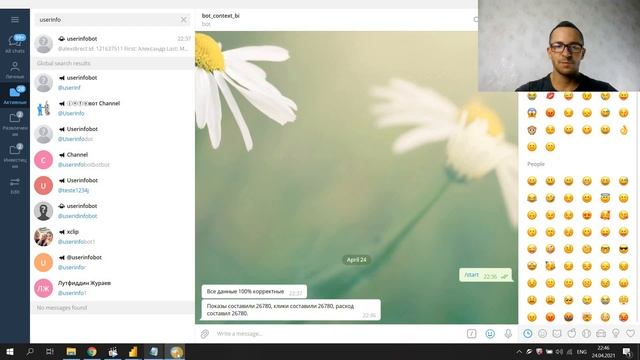The width and height of the screenshot is (640, 360).
Task: Insert the OK hand emoji
Action: pos(623,130)
